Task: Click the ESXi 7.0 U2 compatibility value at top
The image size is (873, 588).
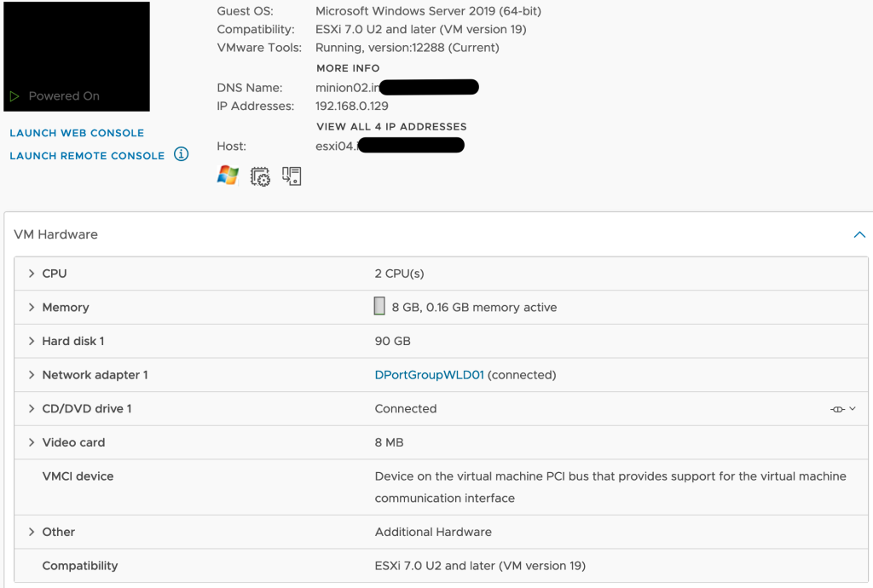Action: [421, 30]
